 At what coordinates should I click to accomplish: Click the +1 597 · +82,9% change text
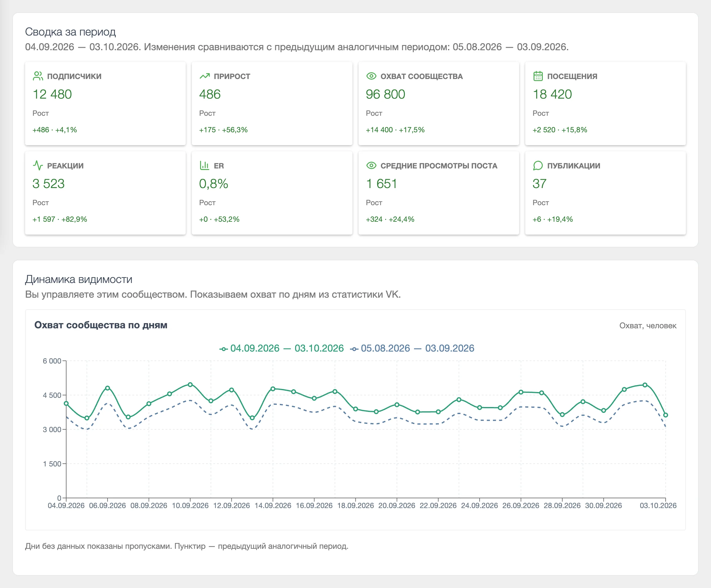point(60,219)
